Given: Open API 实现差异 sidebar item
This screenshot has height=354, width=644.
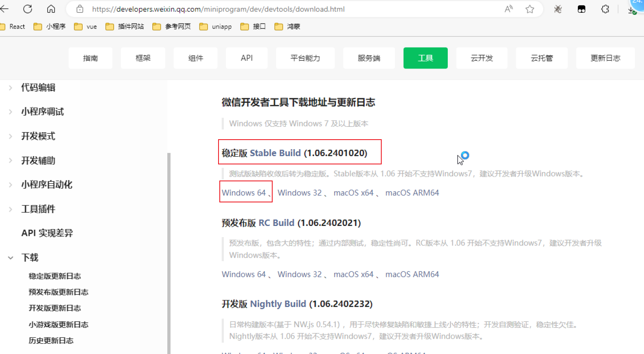Looking at the screenshot, I should 47,233.
